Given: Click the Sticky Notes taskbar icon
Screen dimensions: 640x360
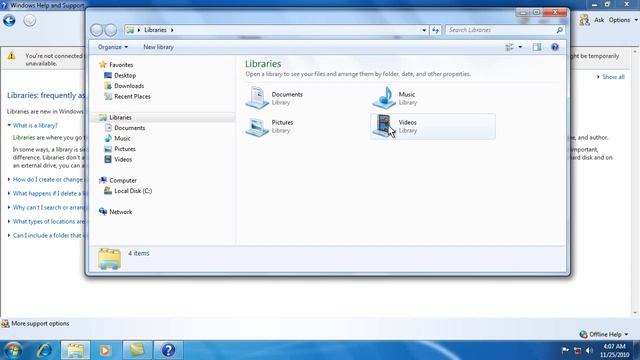Looking at the screenshot, I should 136,350.
